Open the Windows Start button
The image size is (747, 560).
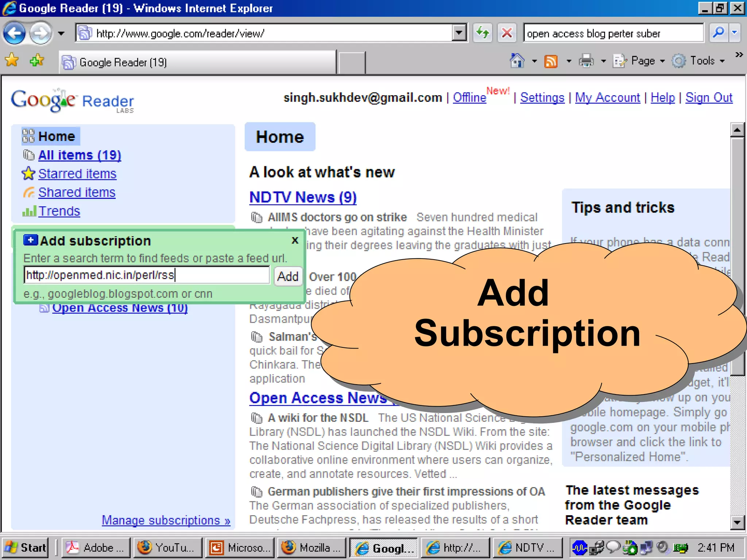25,548
